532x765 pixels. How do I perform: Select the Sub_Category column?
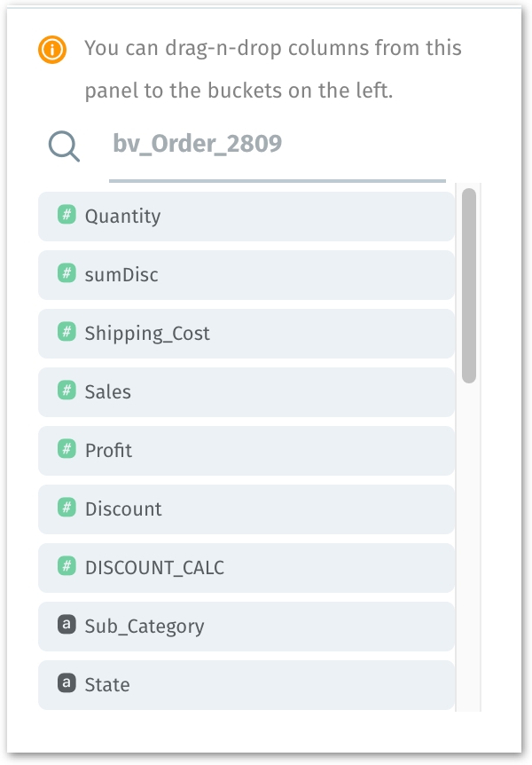tap(246, 627)
